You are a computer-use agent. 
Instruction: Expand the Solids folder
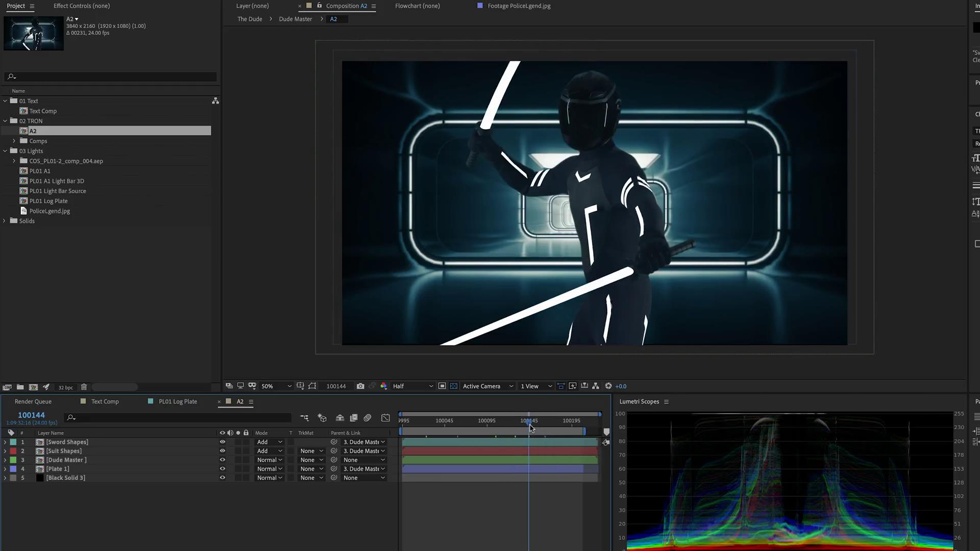(x=5, y=221)
